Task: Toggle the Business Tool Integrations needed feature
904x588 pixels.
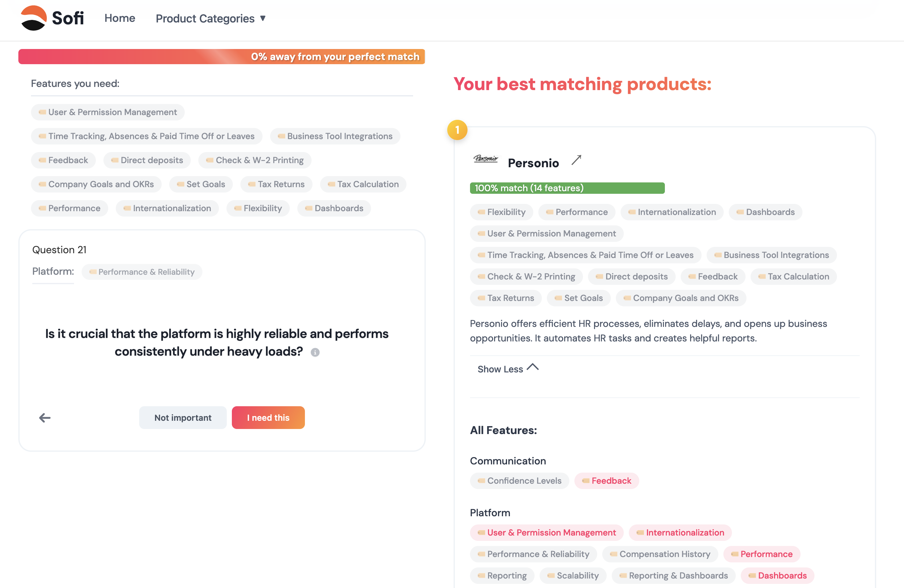Action: pyautogui.click(x=335, y=136)
